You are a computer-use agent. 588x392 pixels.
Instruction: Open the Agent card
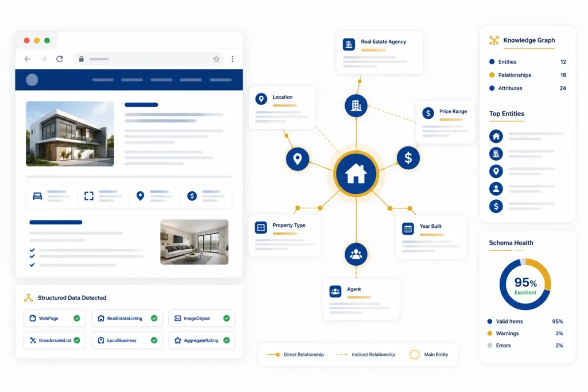(x=361, y=299)
